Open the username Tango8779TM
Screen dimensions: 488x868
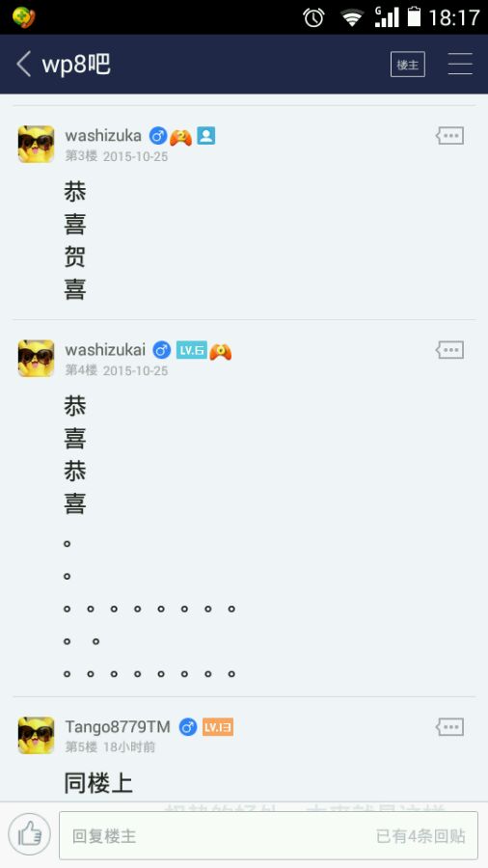click(118, 726)
